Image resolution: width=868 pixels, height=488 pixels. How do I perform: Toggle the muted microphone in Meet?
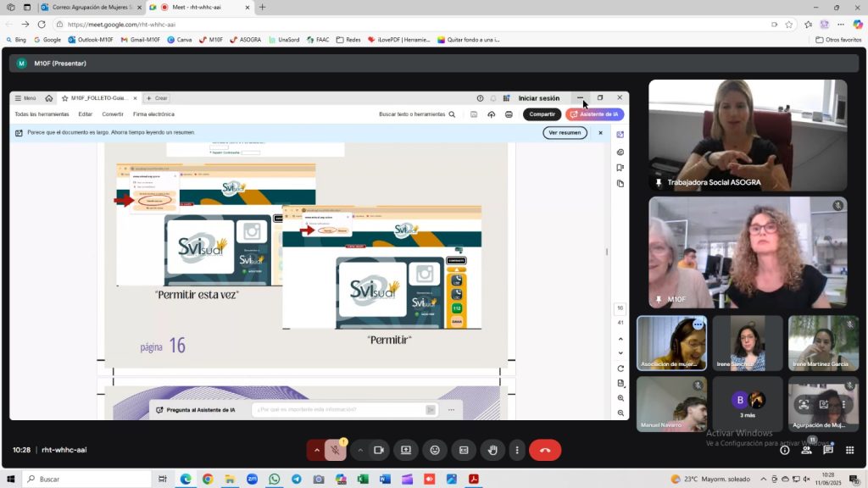coord(335,451)
